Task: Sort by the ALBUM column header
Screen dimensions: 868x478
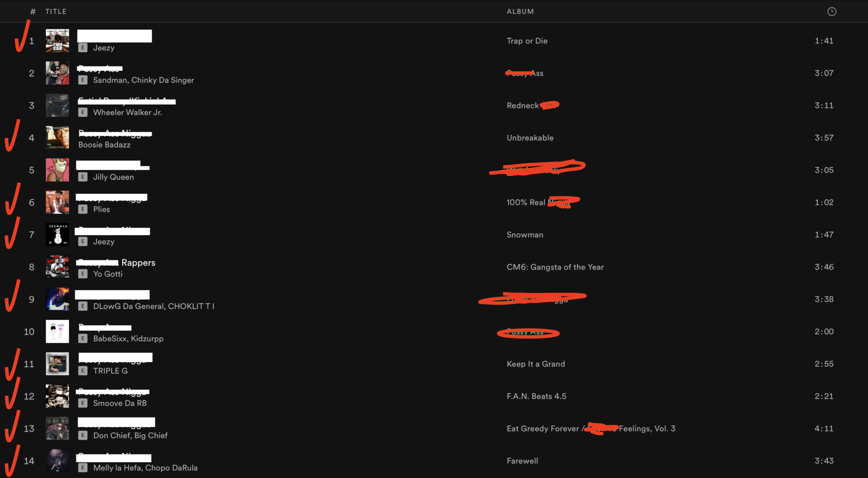Action: pyautogui.click(x=520, y=12)
